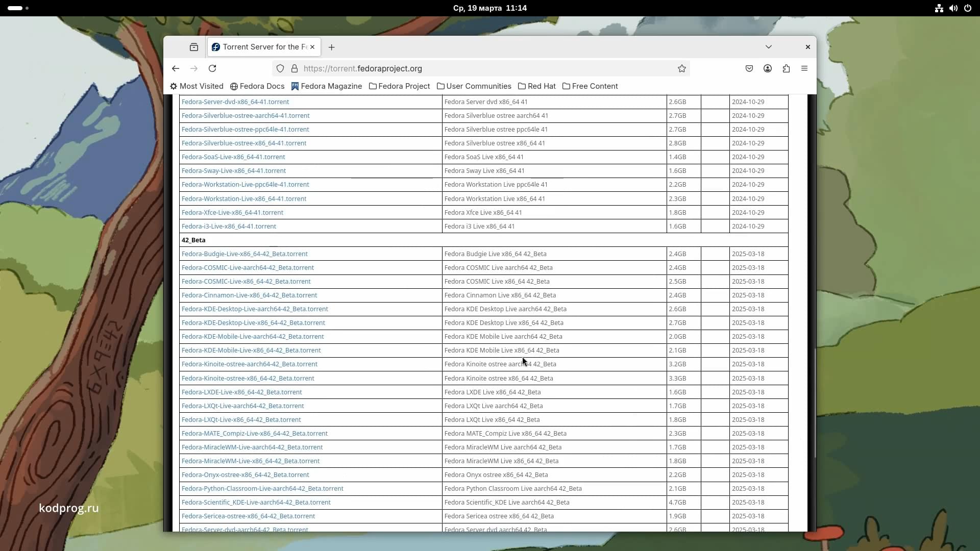
Task: Open the Firefox View icon in tab strip
Action: pyautogui.click(x=194, y=47)
